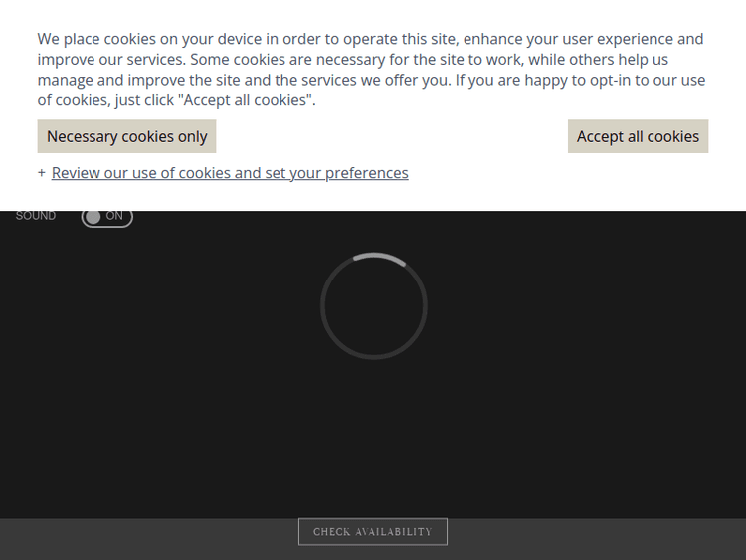
Task: Click the "ON" label inside the sound toggle
Action: 114,216
